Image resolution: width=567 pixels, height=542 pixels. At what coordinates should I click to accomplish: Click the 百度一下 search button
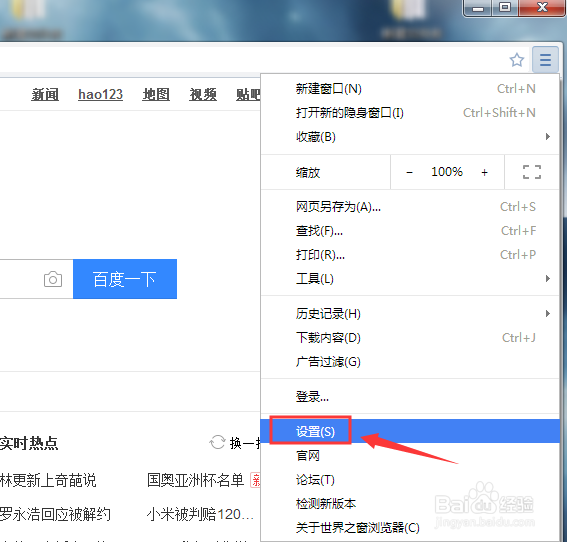point(125,279)
